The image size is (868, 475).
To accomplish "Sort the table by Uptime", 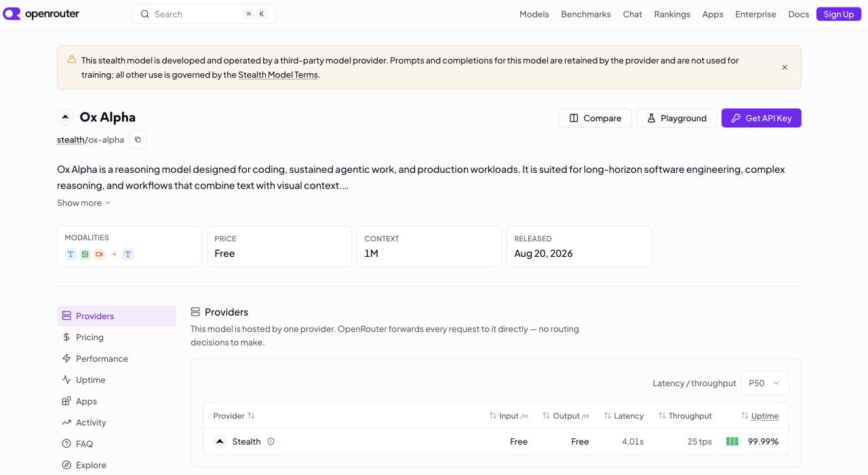I will 759,415.
